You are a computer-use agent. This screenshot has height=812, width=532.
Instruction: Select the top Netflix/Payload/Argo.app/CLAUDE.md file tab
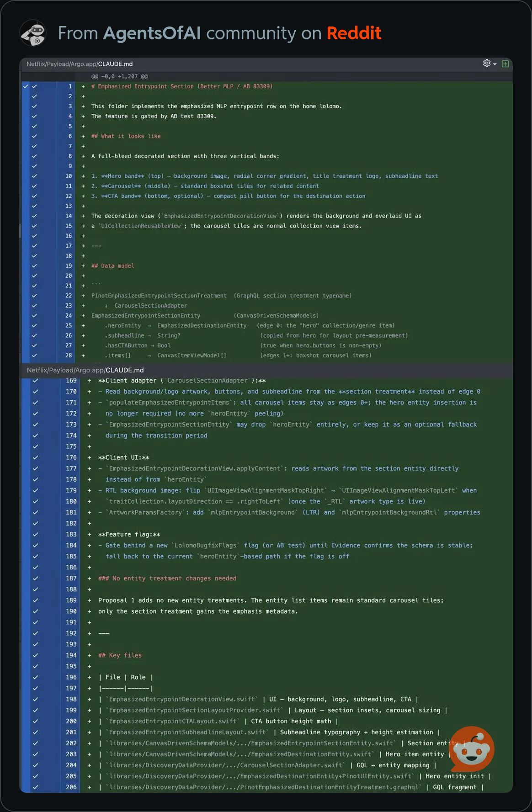tap(80, 64)
